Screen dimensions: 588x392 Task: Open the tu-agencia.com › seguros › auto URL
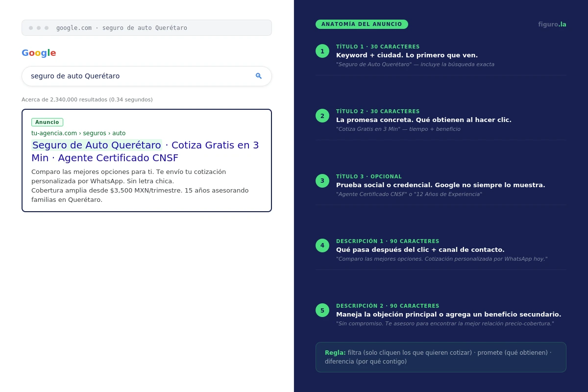coord(78,133)
